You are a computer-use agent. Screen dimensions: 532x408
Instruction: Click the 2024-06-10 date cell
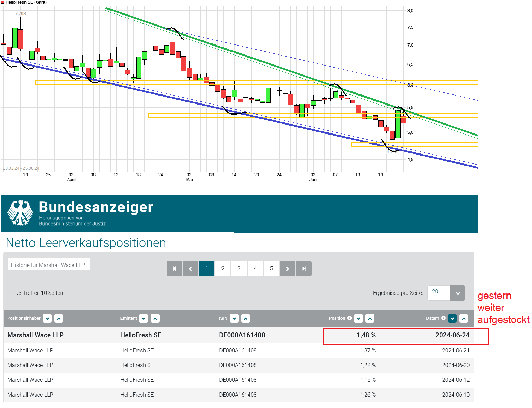pos(456,395)
